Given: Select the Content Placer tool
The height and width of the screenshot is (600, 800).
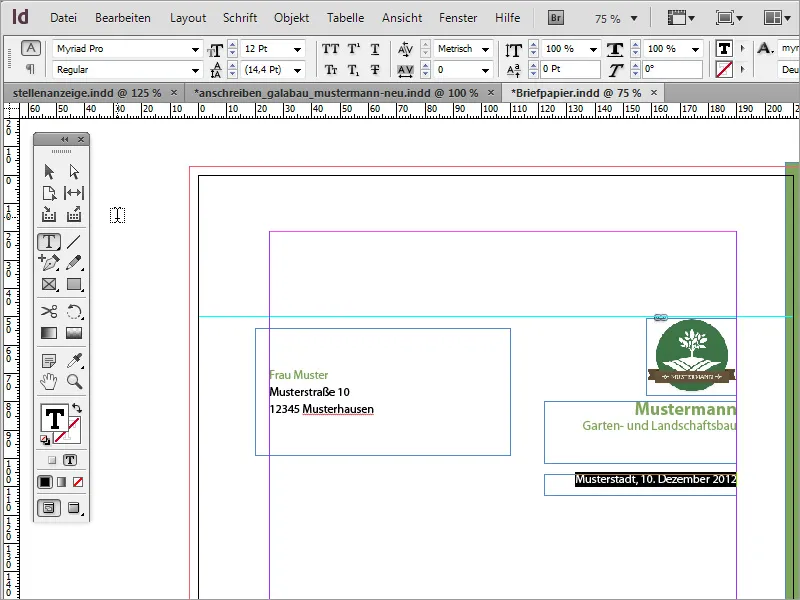Looking at the screenshot, I should 74,214.
